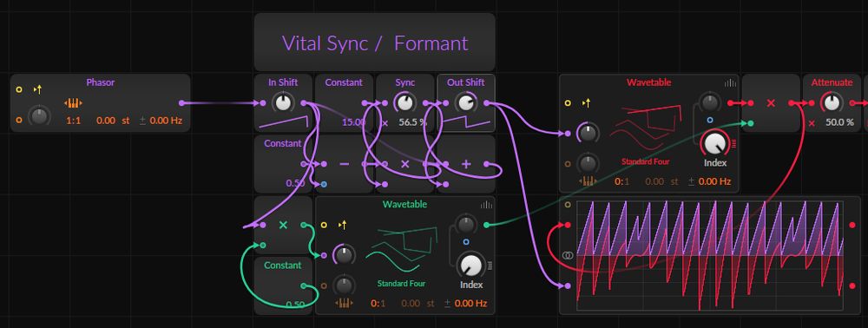Click the red Wavetable waveform display

(x=647, y=128)
